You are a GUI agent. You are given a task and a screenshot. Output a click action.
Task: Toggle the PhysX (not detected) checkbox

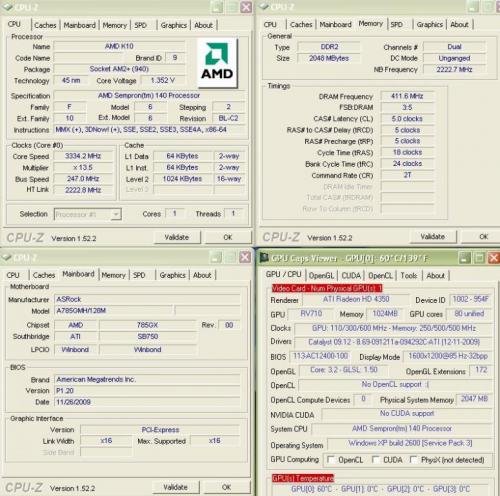click(x=413, y=460)
